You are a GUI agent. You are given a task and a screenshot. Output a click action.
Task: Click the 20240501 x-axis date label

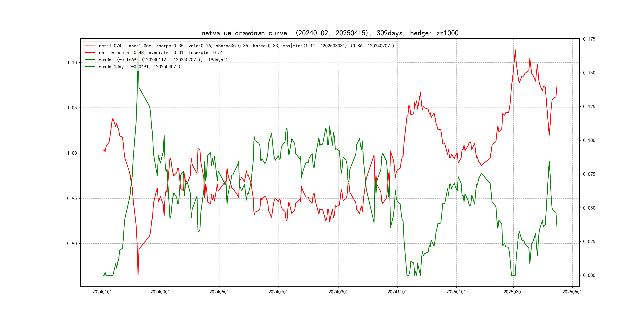click(x=219, y=292)
